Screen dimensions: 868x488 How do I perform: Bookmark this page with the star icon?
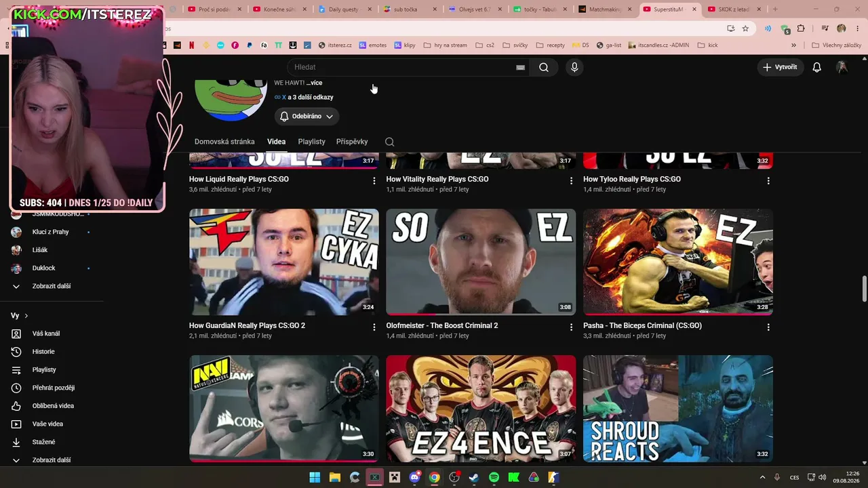point(745,28)
